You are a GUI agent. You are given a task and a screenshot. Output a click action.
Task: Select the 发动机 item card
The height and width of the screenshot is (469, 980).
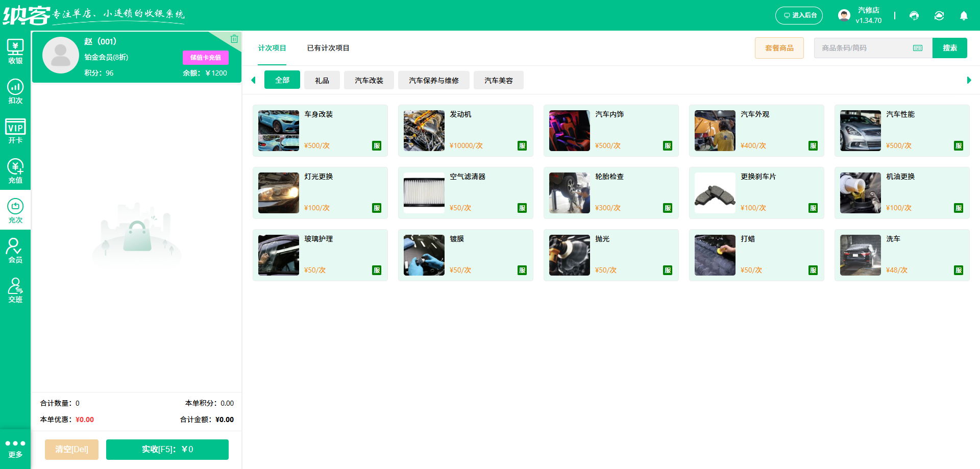pos(465,131)
